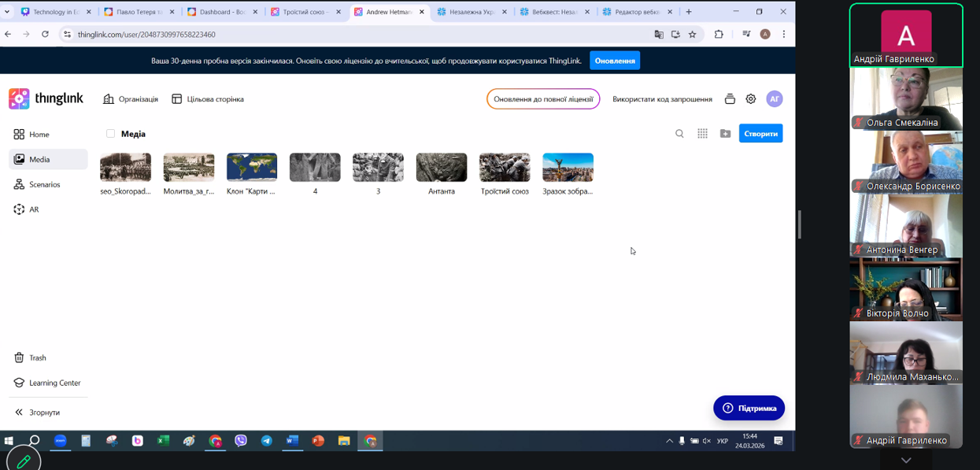Open the ThingLink settings gear
980x470 pixels.
coord(751,99)
